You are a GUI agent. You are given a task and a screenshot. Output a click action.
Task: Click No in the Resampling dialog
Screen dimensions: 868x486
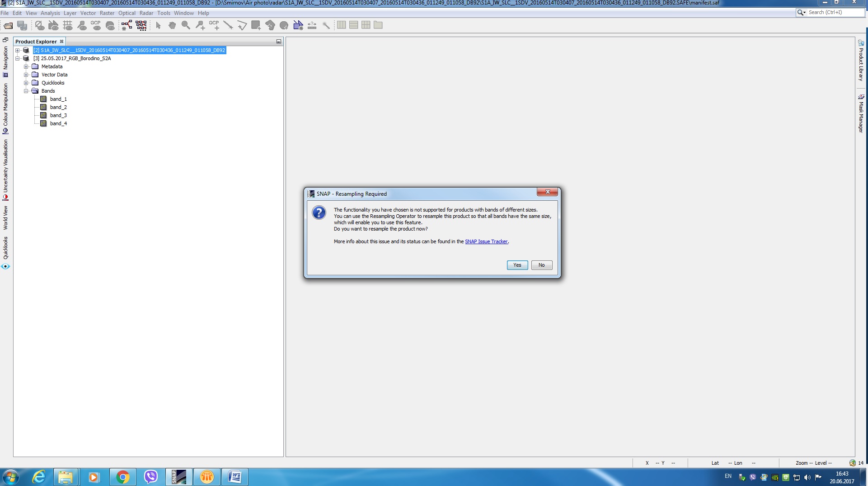542,265
